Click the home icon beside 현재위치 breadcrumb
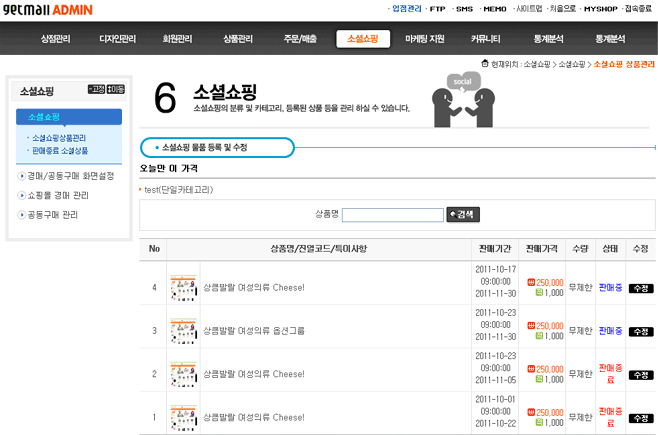Screen dimensions: 658x435 [485, 64]
